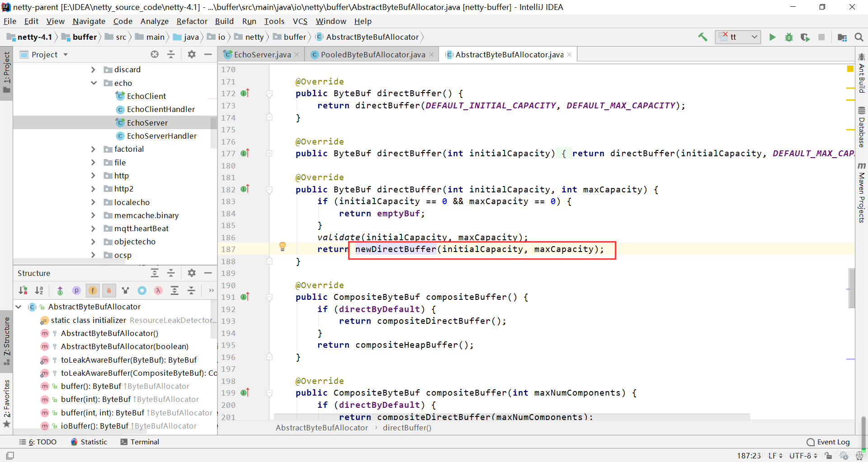Hide the Project tool window
Screen dimensions: 868x462
[x=208, y=54]
